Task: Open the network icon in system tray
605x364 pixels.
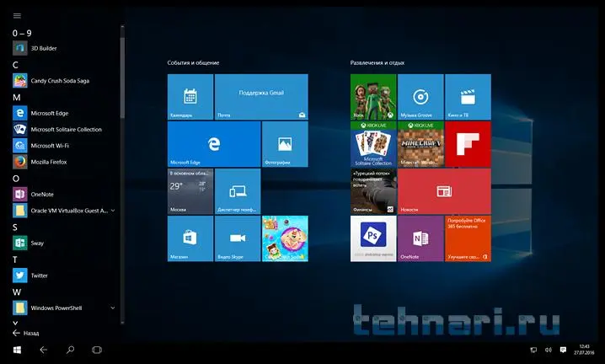Action: tap(533, 350)
